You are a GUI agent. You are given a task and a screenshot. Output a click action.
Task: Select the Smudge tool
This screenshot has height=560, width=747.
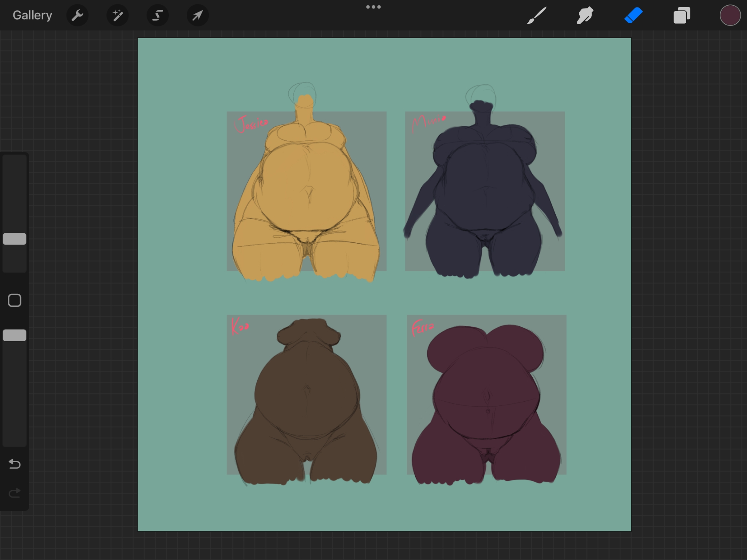click(x=585, y=15)
